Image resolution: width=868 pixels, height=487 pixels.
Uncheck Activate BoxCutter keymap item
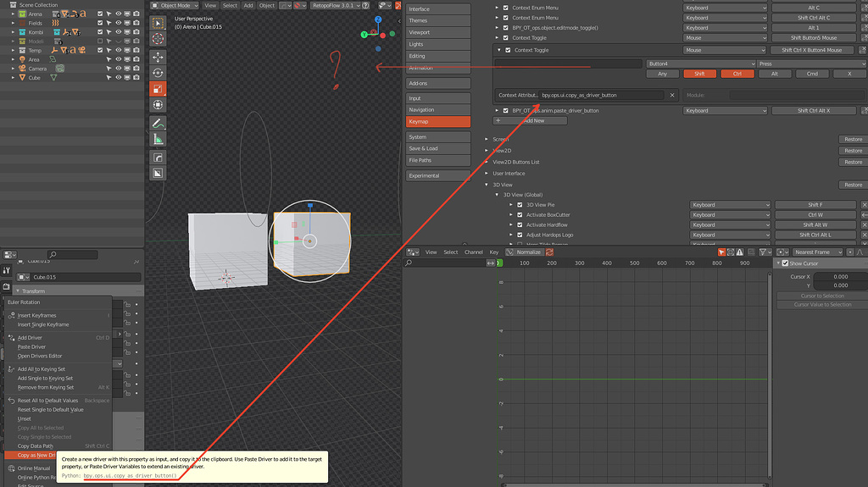click(x=520, y=215)
